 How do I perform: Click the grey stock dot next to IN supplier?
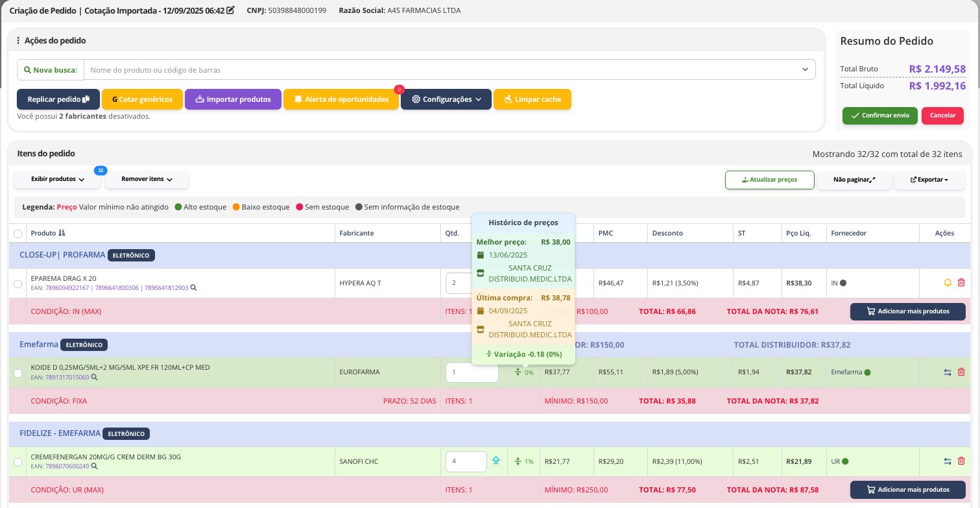pyautogui.click(x=843, y=283)
